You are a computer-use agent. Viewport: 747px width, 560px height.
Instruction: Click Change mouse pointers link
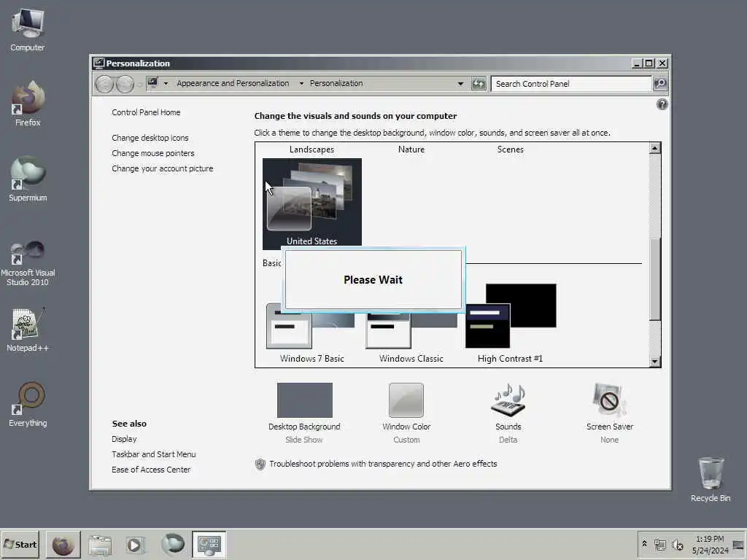[x=153, y=153]
